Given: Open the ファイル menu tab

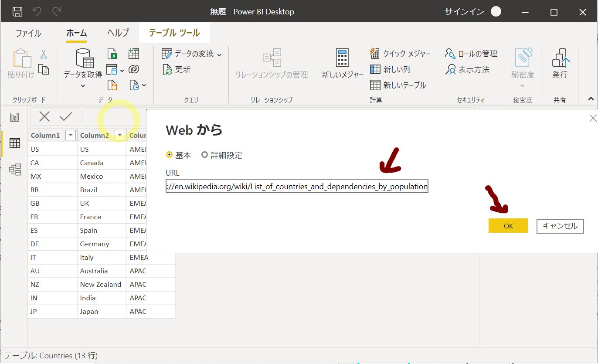Looking at the screenshot, I should [28, 33].
